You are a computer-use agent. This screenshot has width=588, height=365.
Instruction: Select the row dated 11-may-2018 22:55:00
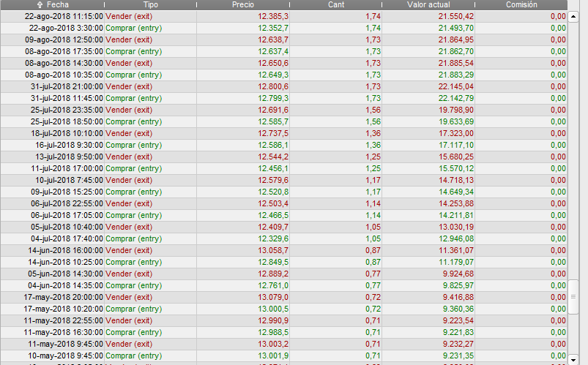(x=283, y=321)
